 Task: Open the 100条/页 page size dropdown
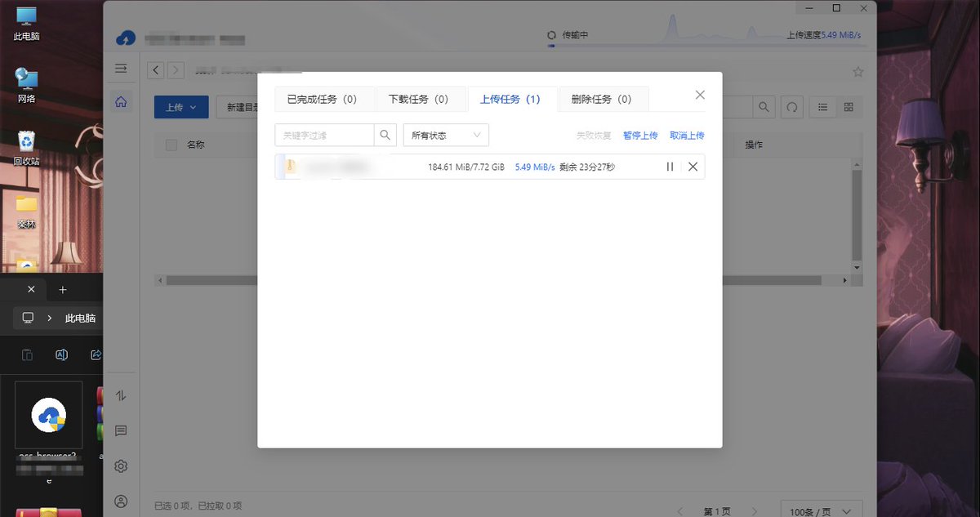tap(820, 509)
